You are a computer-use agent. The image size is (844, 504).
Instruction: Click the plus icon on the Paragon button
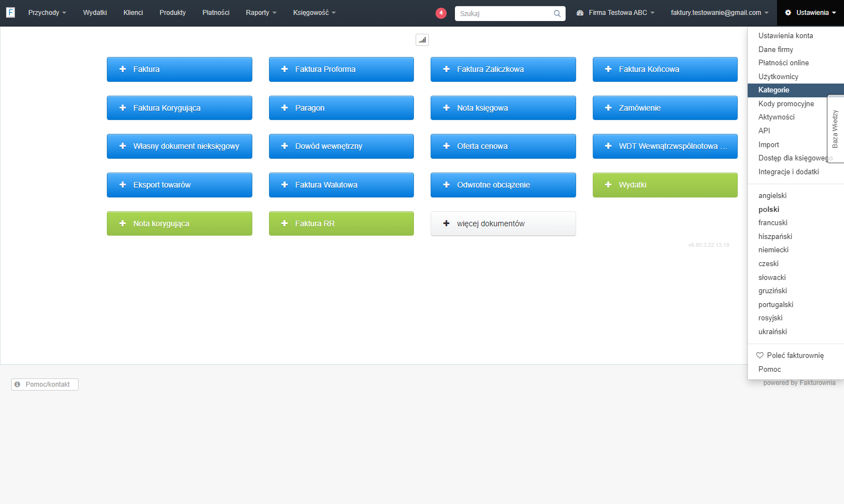point(284,108)
